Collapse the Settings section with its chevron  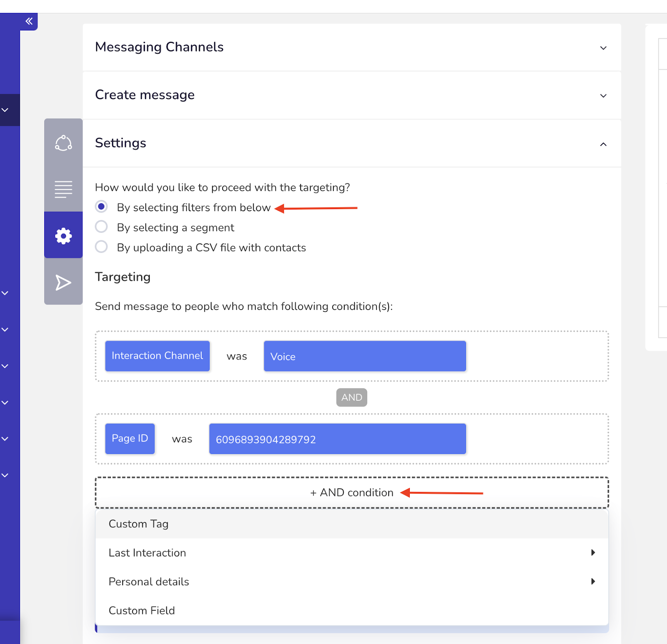coord(603,145)
